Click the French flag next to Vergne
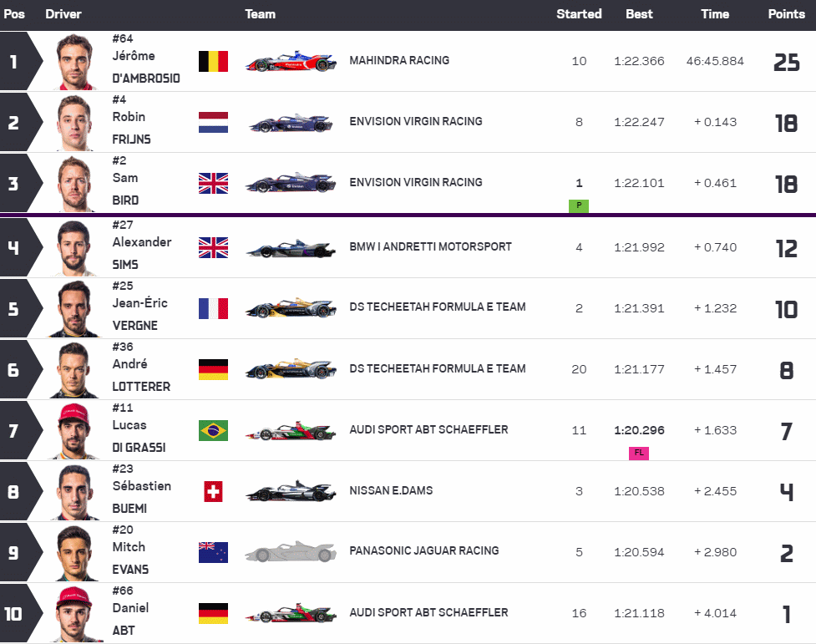This screenshot has width=816, height=644. click(213, 307)
